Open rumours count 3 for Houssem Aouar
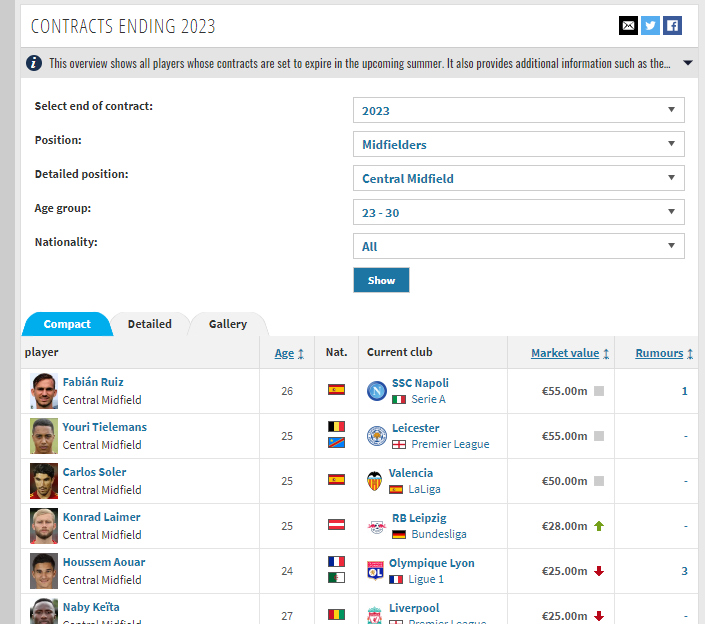The width and height of the screenshot is (705, 624). [x=684, y=571]
